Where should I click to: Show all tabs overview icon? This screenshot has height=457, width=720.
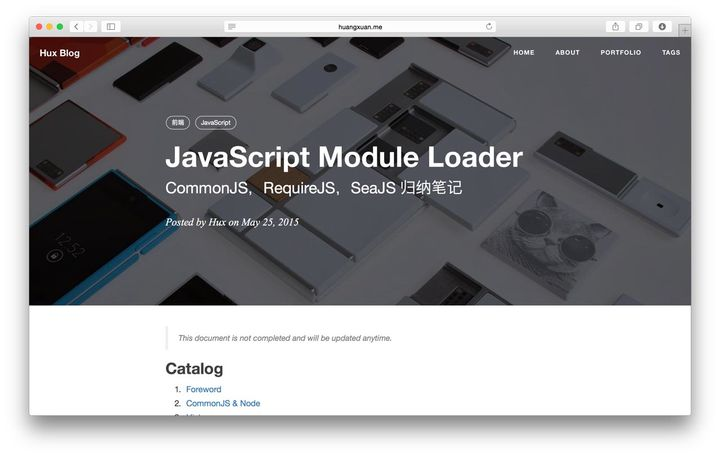tap(638, 27)
